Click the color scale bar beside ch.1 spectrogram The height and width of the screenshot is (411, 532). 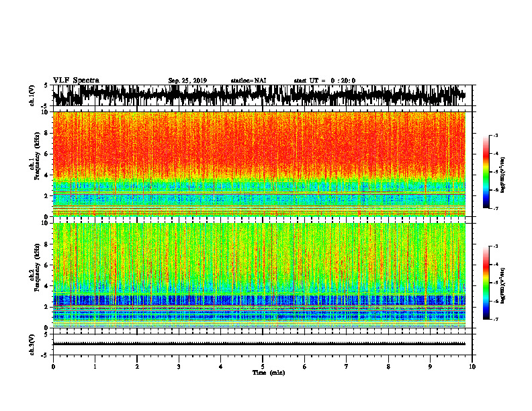tap(486, 172)
